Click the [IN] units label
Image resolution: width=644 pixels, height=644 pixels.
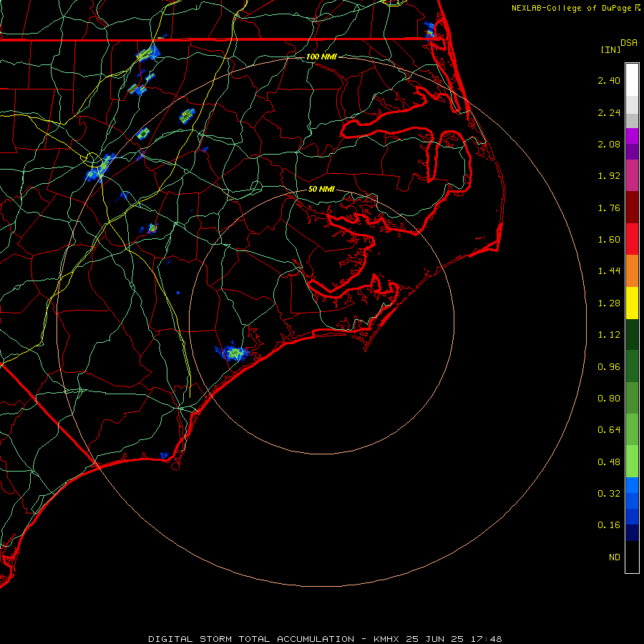(611, 49)
